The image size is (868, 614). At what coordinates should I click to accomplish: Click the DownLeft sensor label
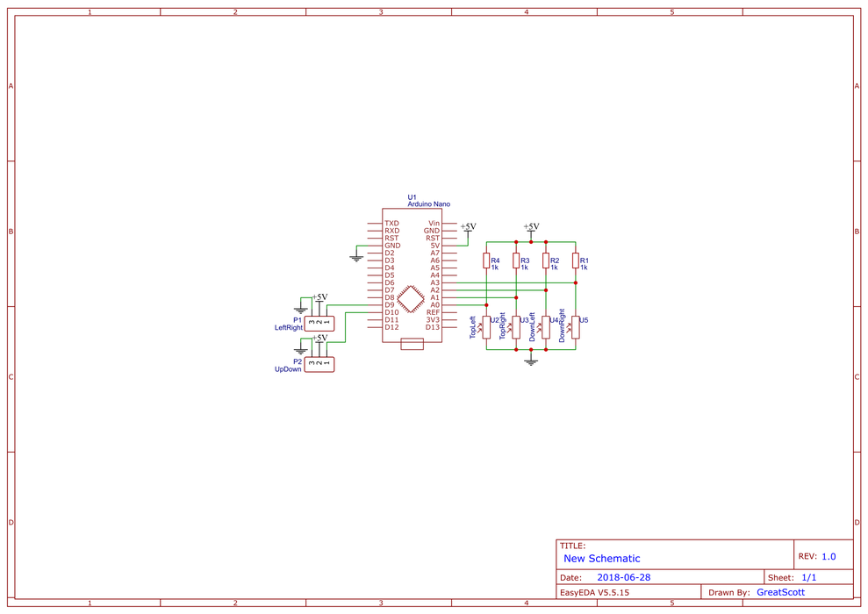533,326
